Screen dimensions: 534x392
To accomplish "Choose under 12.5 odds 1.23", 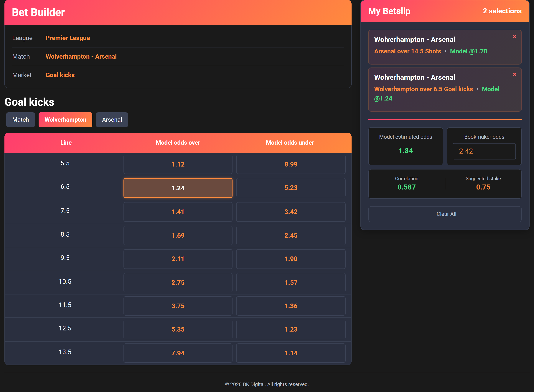I will tap(291, 329).
